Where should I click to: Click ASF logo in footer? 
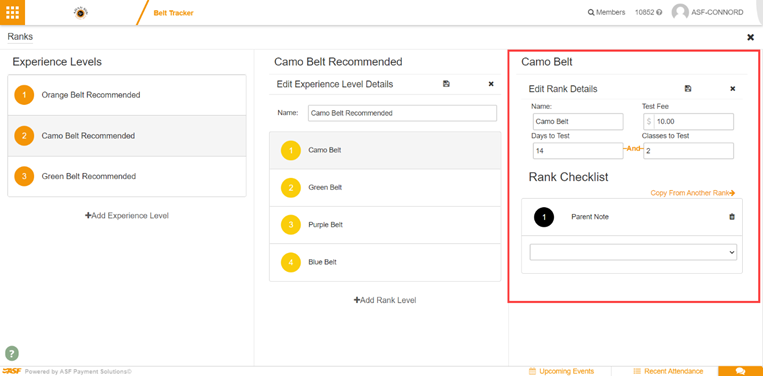[x=11, y=371]
